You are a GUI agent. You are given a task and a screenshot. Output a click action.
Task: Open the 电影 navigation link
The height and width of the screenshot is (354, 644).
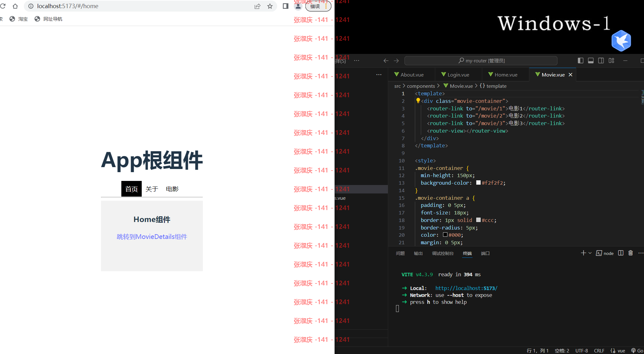click(x=172, y=189)
